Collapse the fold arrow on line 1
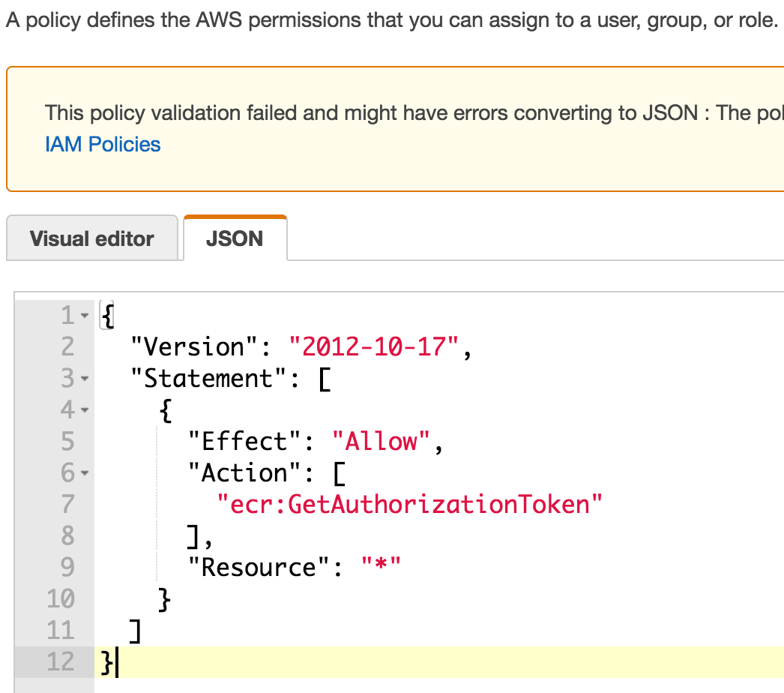 pyautogui.click(x=85, y=315)
